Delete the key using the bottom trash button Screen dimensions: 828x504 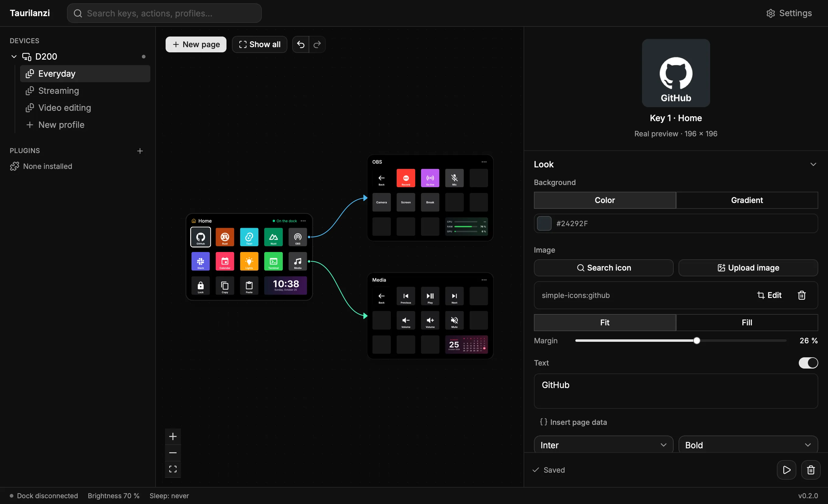811,470
